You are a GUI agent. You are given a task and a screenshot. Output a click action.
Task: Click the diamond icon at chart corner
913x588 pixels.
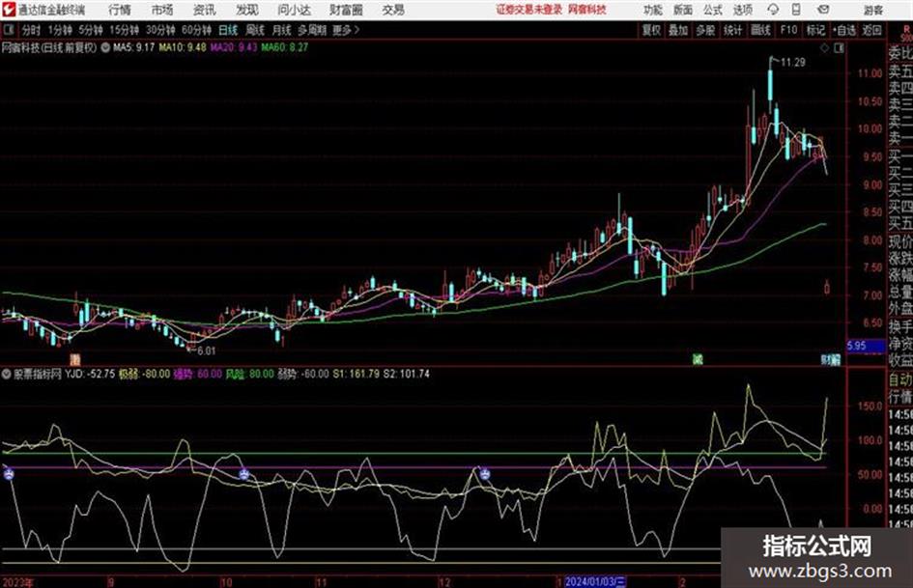coord(824,48)
